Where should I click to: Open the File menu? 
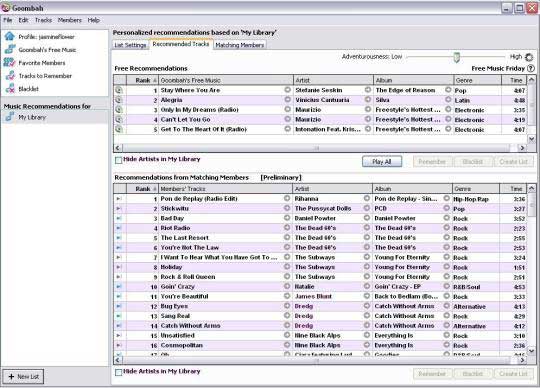[x=8, y=20]
